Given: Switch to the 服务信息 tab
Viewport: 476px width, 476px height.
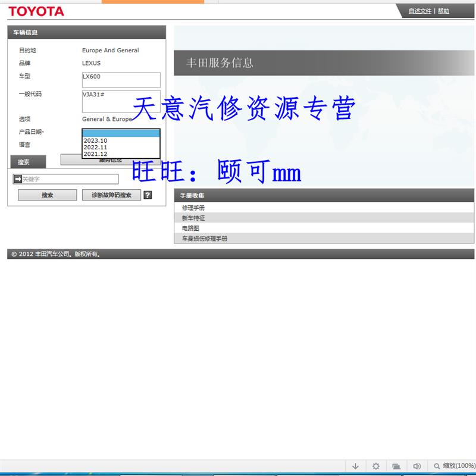Looking at the screenshot, I should (111, 159).
